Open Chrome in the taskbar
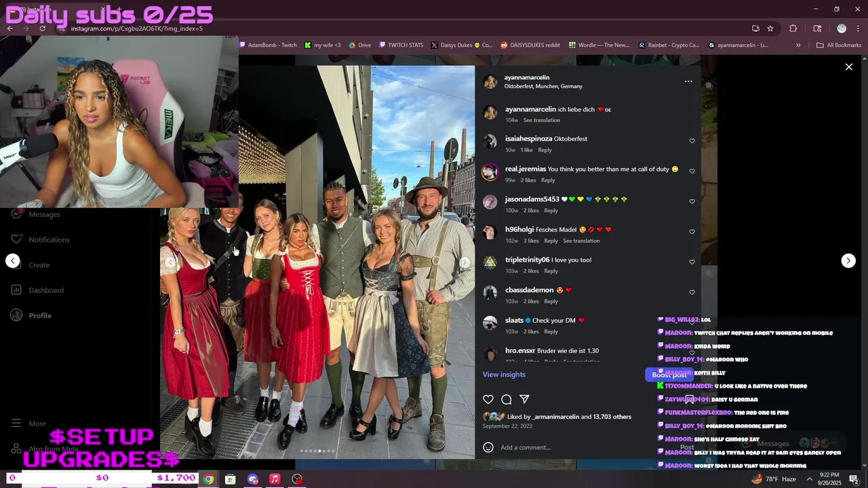This screenshot has height=488, width=868. point(208,479)
